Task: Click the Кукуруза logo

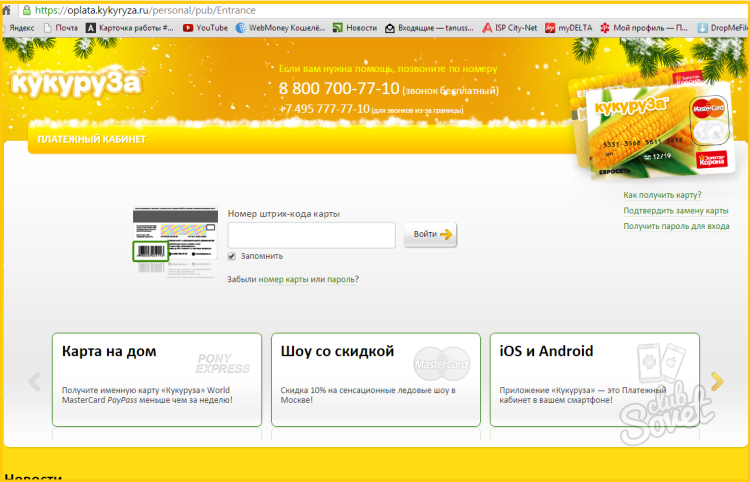Action: click(x=76, y=84)
